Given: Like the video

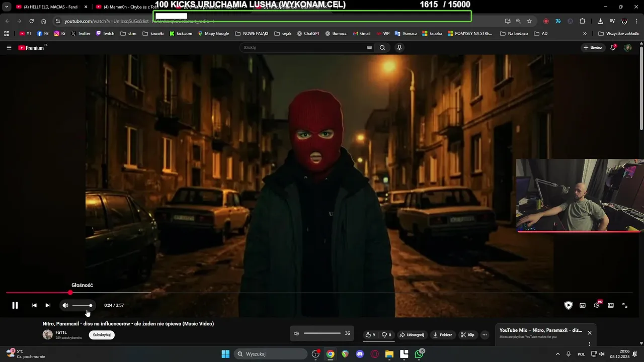Looking at the screenshot, I should tap(370, 335).
